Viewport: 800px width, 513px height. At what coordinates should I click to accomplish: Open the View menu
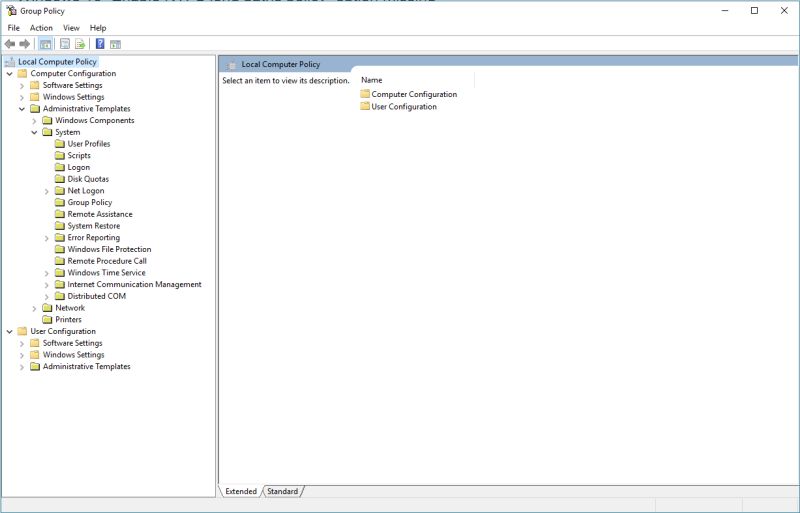pos(71,28)
